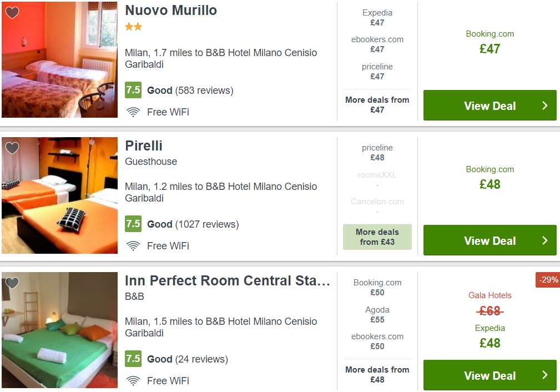Expand More deals from £48

[x=377, y=374]
